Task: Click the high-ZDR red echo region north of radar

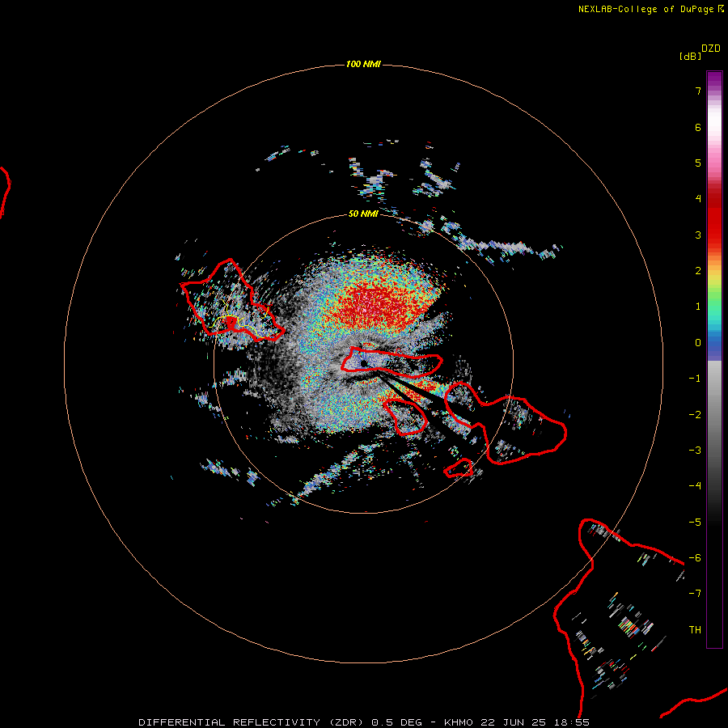Action: (379, 307)
